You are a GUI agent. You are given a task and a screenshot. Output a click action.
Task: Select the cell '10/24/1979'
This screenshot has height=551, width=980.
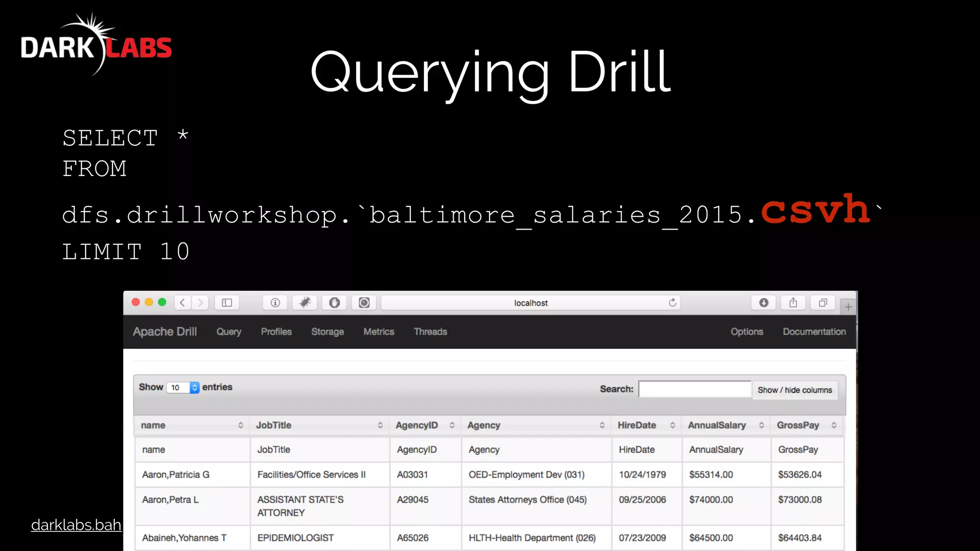pos(647,474)
